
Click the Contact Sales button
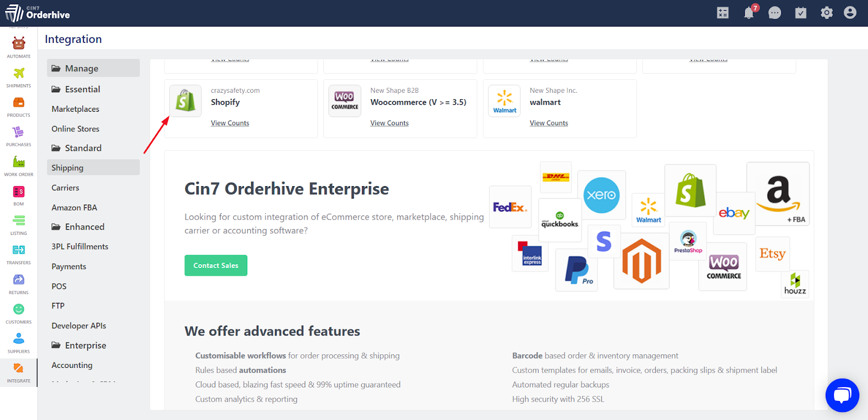click(216, 265)
